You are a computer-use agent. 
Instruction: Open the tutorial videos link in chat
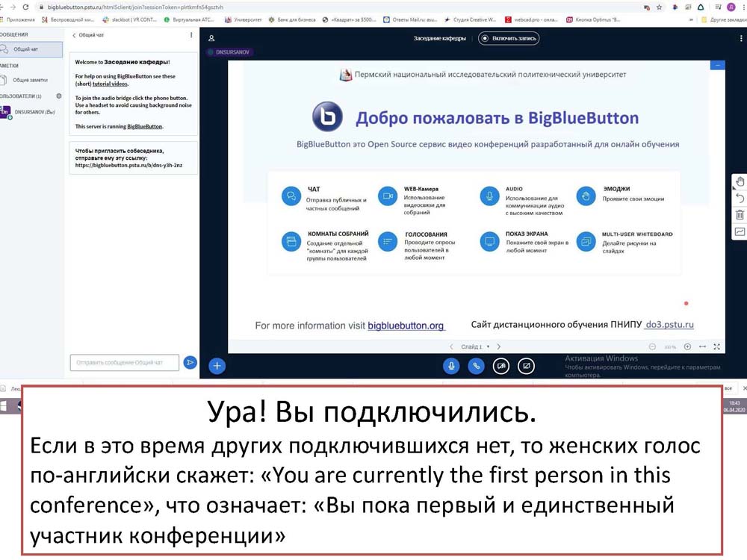click(110, 84)
